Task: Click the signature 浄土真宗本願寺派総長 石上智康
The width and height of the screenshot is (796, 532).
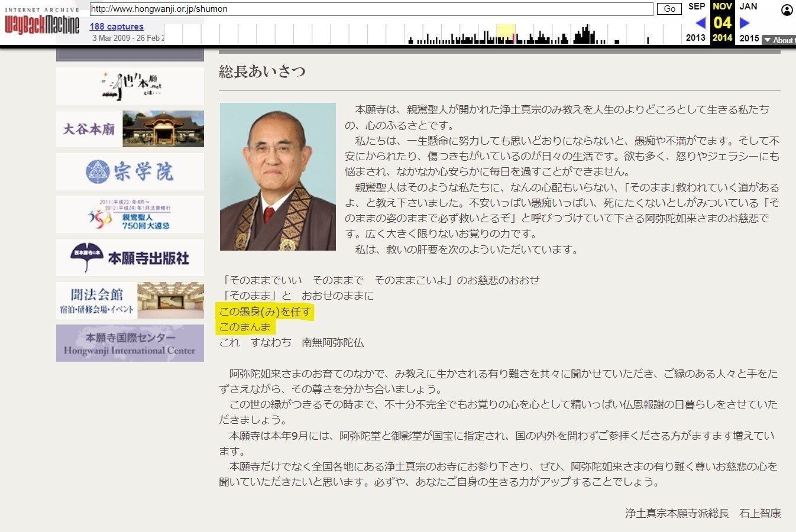Action: 703,513
